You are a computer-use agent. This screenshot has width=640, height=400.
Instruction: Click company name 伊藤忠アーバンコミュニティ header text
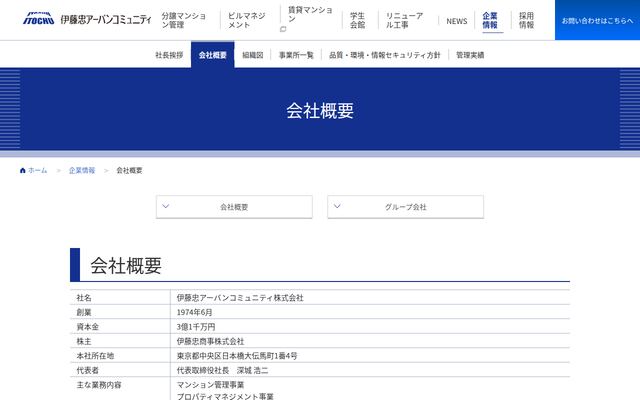click(106, 19)
